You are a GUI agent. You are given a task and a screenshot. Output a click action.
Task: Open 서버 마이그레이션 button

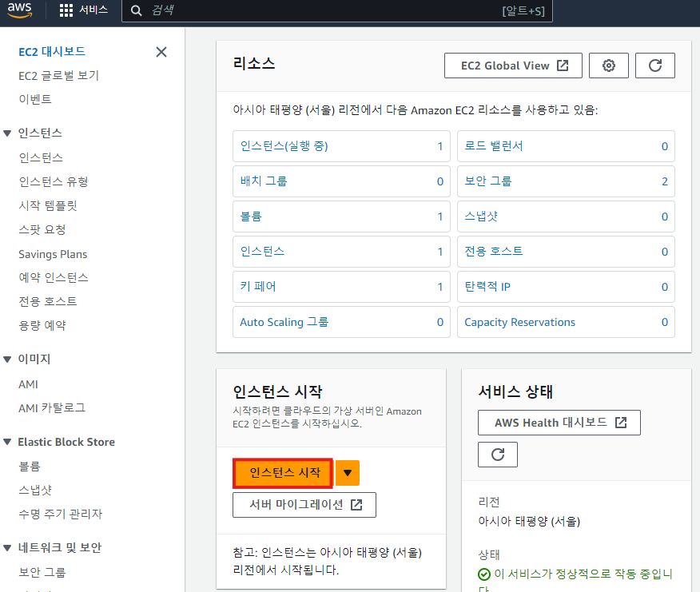304,505
